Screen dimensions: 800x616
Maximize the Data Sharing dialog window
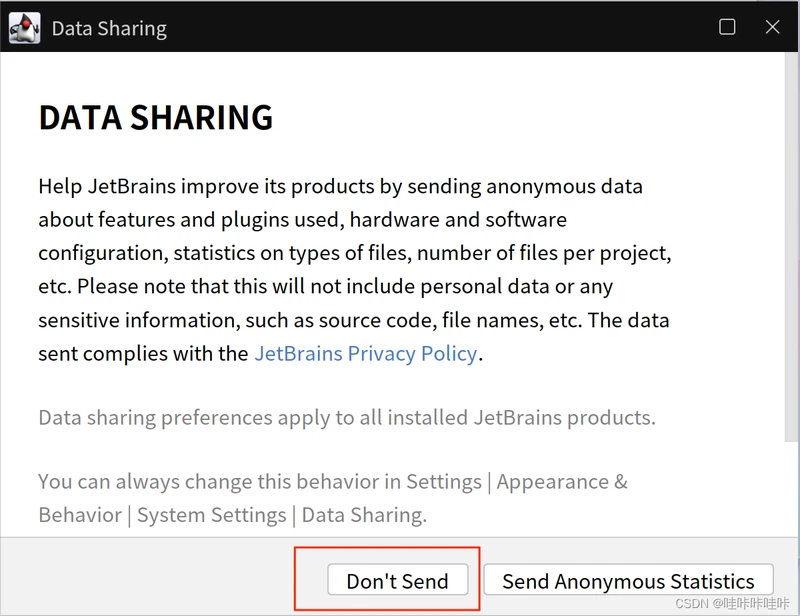[x=727, y=27]
